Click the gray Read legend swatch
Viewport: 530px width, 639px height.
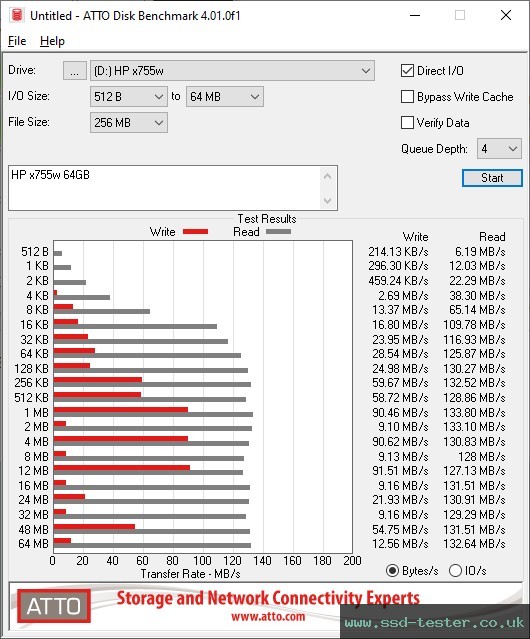278,231
